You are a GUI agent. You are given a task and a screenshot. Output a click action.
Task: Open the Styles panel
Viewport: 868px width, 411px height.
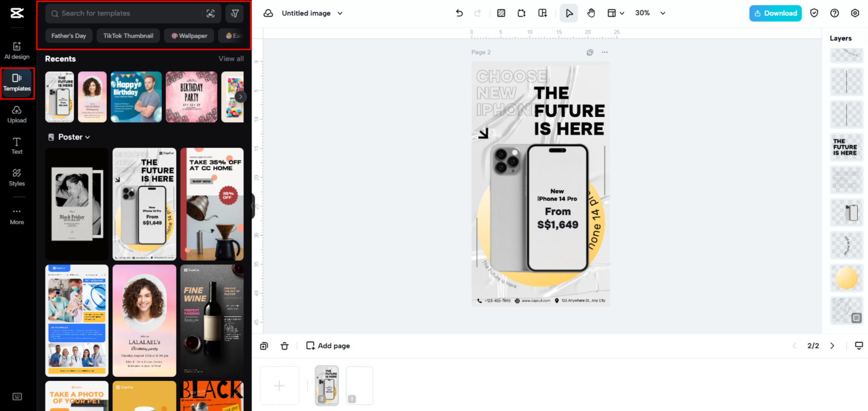point(17,177)
